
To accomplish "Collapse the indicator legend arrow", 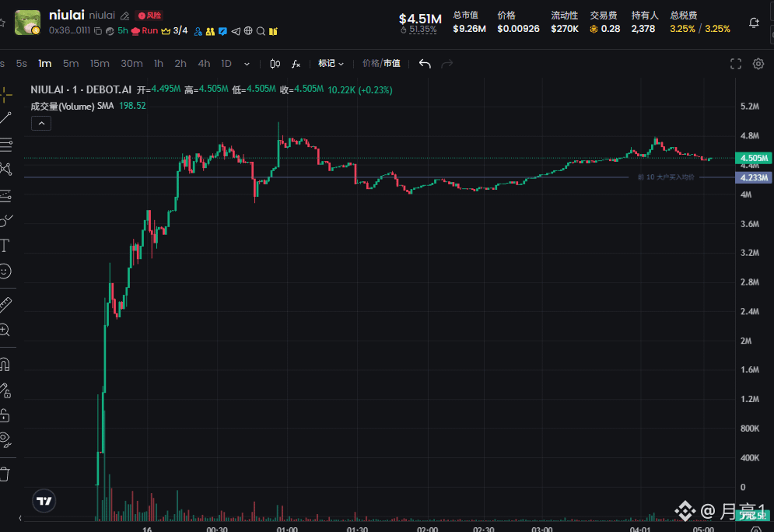I will (41, 124).
